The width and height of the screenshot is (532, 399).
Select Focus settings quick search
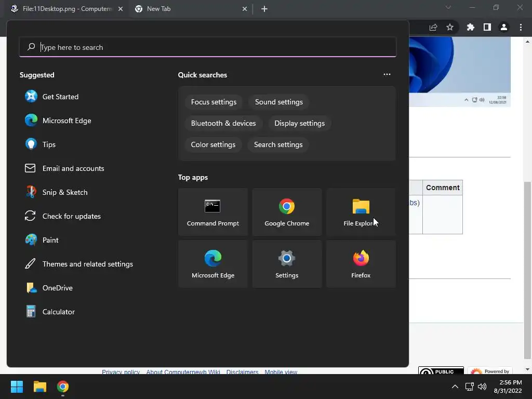pos(214,102)
